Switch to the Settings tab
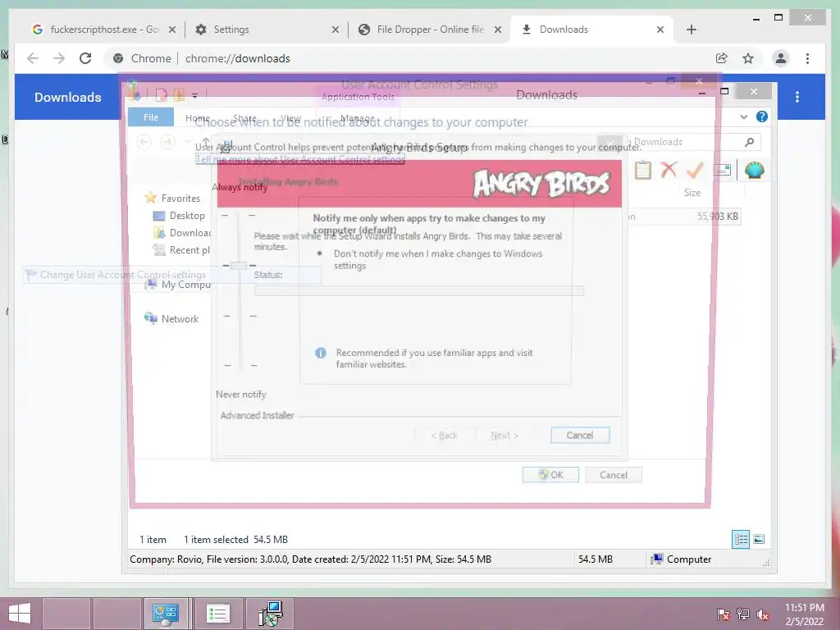This screenshot has height=630, width=840. 265,30
